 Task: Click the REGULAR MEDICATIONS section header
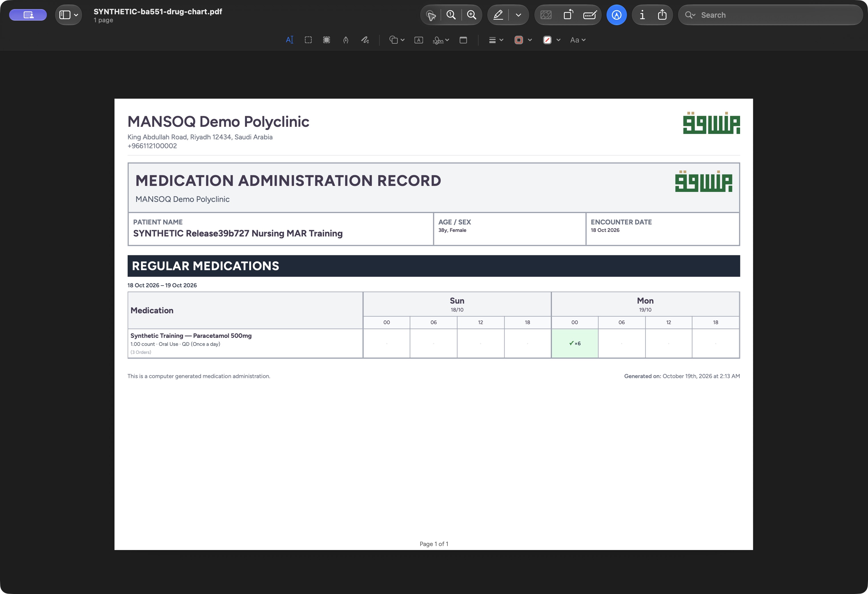coord(434,266)
